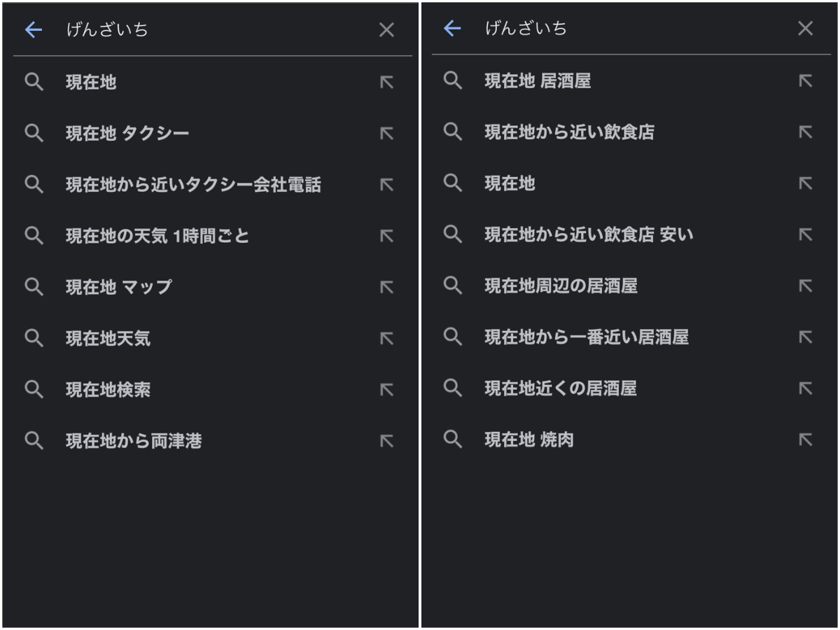Focus the げんざいち search field in left panel
Screen dimensions: 840x630
210,29
